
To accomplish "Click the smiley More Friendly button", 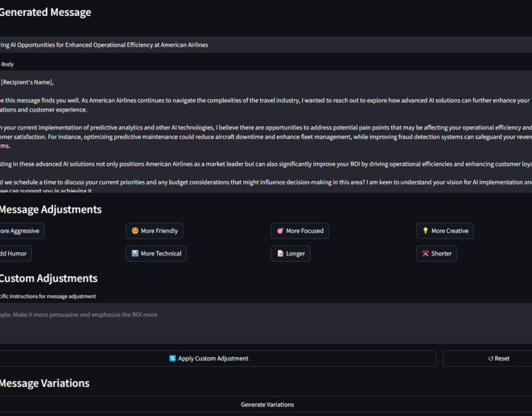I will pyautogui.click(x=155, y=231).
